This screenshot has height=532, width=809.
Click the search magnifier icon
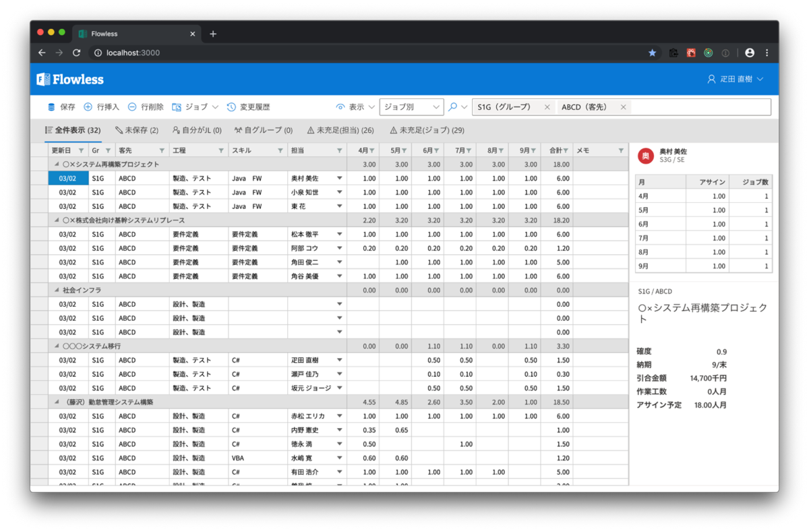(x=453, y=107)
